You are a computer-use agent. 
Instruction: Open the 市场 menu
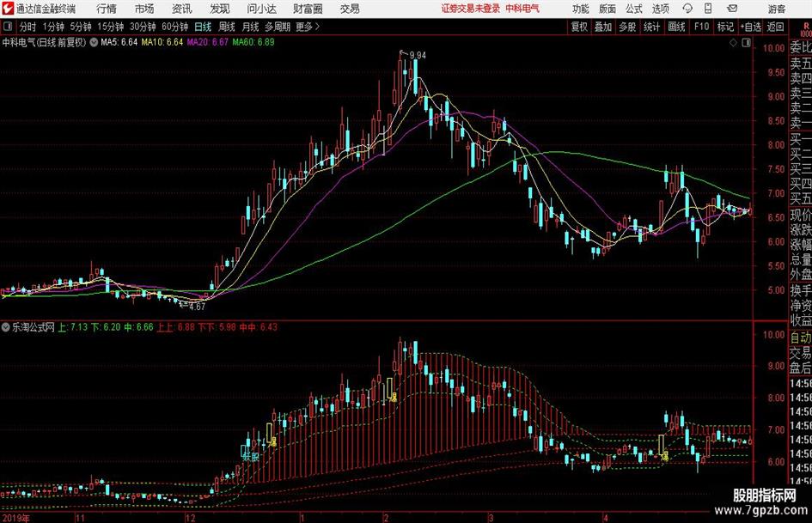(144, 9)
